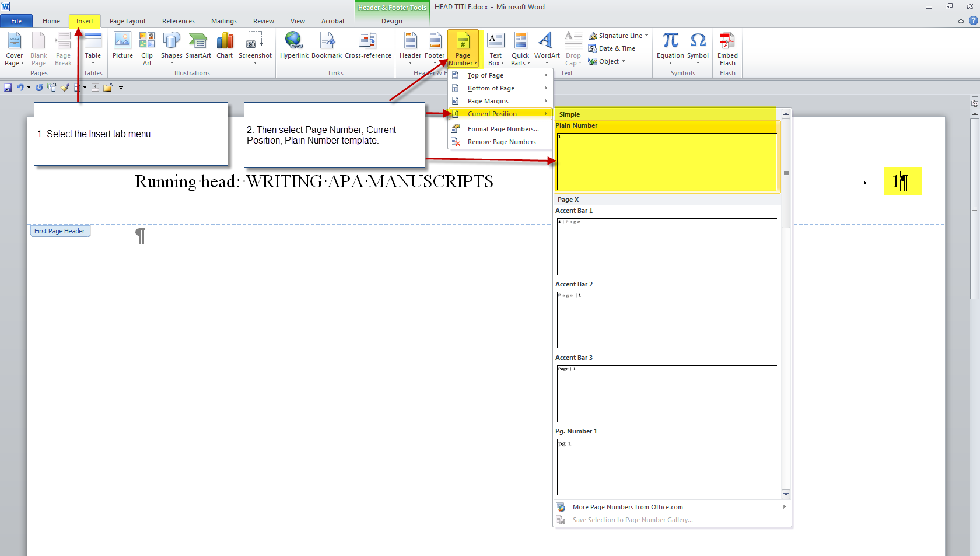Insert a Picture from file

123,46
